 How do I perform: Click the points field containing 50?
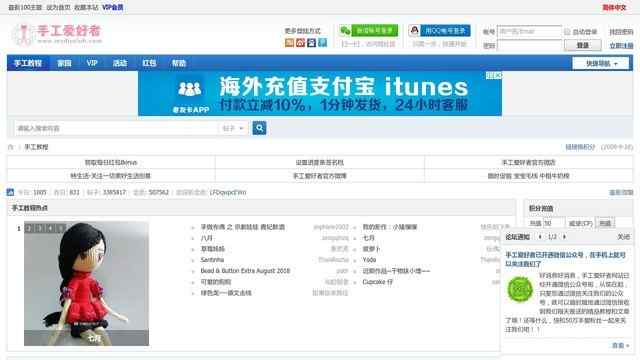click(554, 223)
